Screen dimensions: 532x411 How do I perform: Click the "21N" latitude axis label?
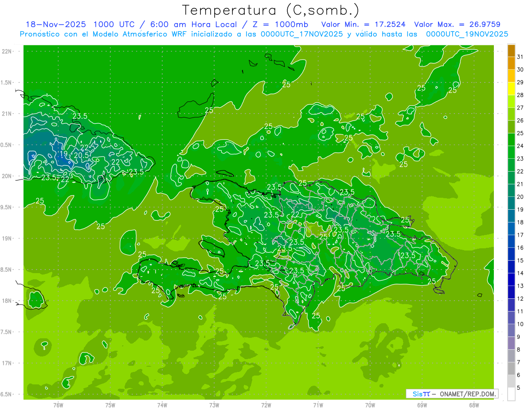7,114
